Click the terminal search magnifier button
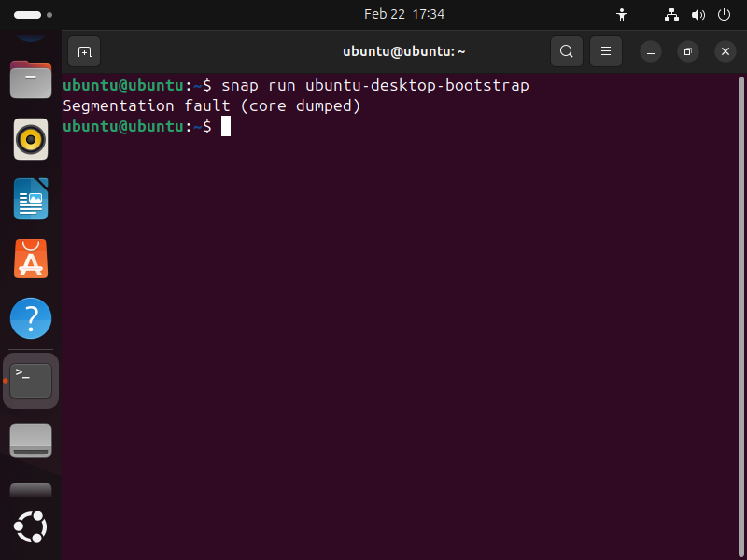The width and height of the screenshot is (747, 560). click(x=567, y=51)
